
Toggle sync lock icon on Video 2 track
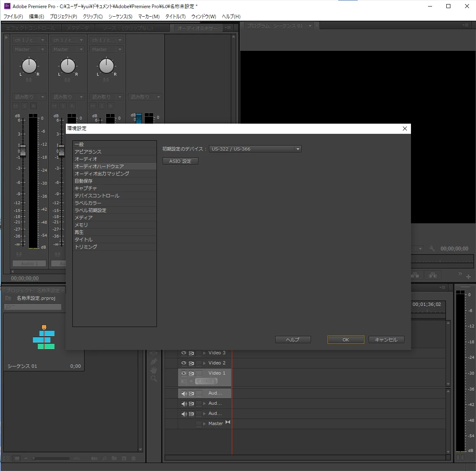point(191,363)
